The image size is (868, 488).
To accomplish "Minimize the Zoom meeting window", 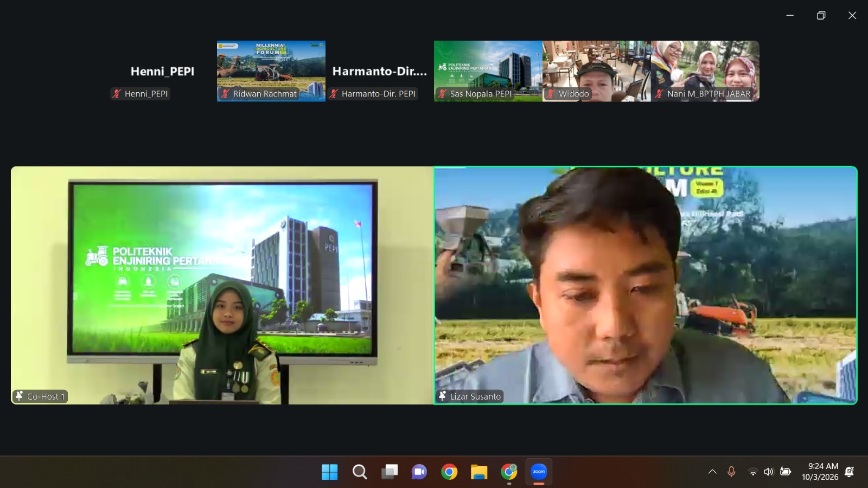I will 790,15.
